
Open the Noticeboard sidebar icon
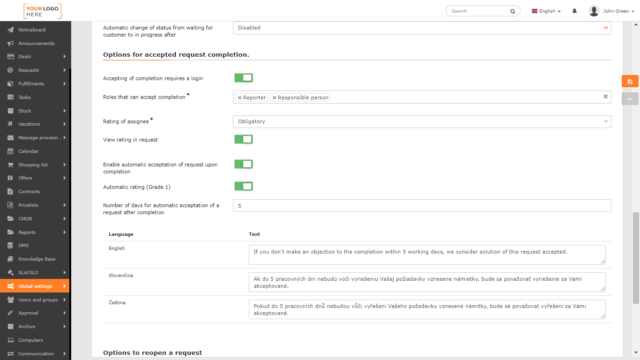[x=11, y=30]
